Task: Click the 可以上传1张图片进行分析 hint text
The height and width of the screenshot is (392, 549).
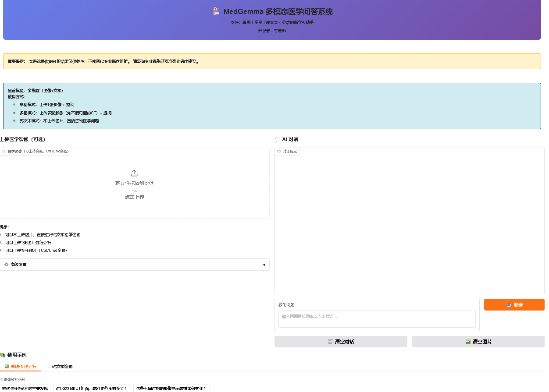Action: 28,243
